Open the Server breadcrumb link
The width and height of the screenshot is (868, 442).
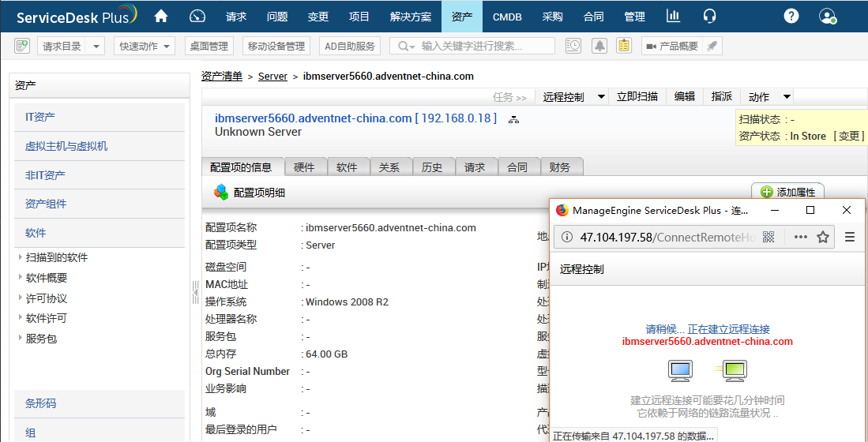272,77
